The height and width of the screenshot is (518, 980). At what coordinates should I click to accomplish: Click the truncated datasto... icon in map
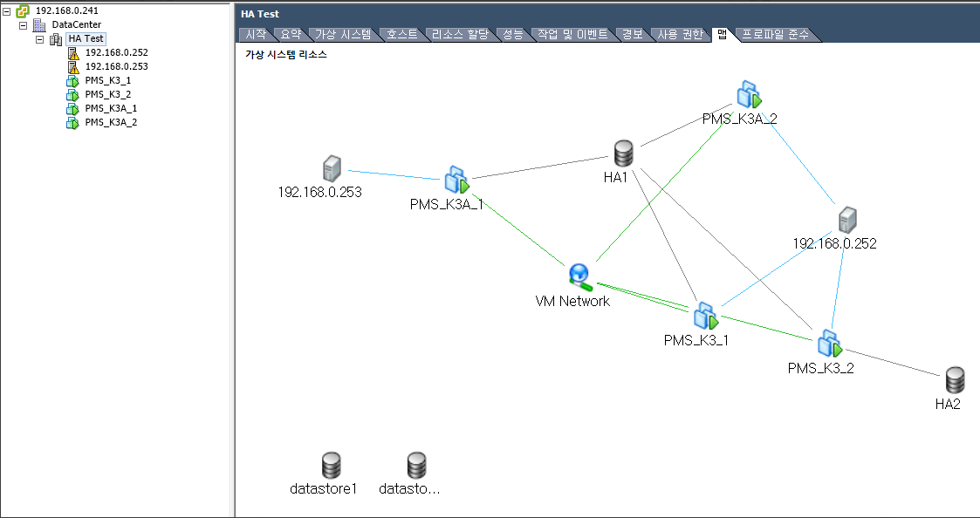tap(416, 465)
